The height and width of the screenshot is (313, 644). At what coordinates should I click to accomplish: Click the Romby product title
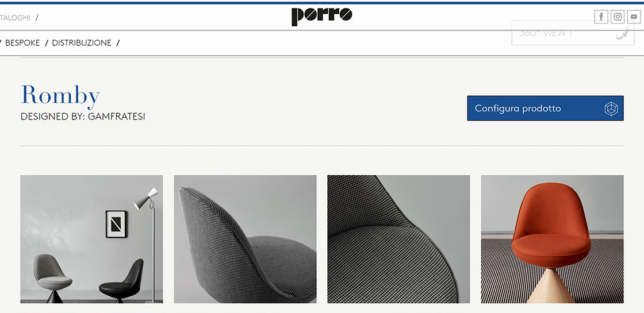click(x=60, y=95)
